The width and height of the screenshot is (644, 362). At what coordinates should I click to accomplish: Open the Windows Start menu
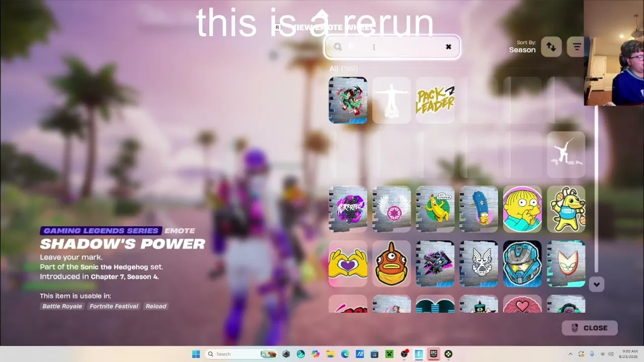(x=196, y=354)
